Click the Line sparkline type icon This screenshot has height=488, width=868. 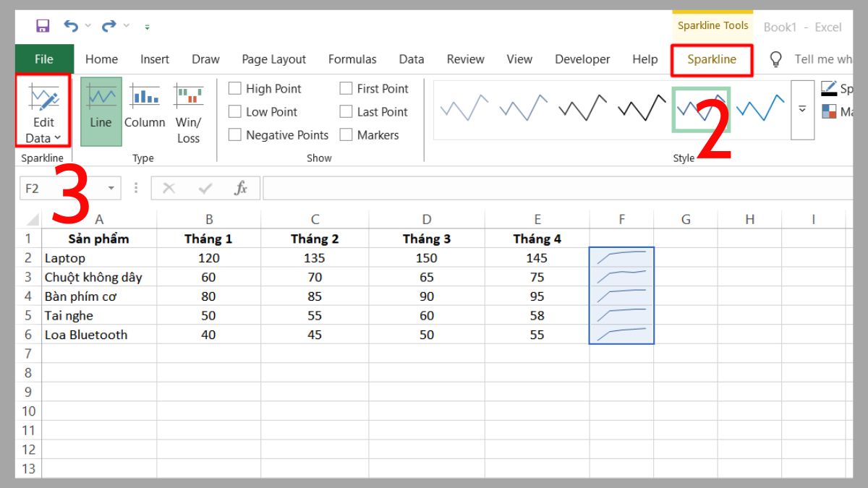101,108
